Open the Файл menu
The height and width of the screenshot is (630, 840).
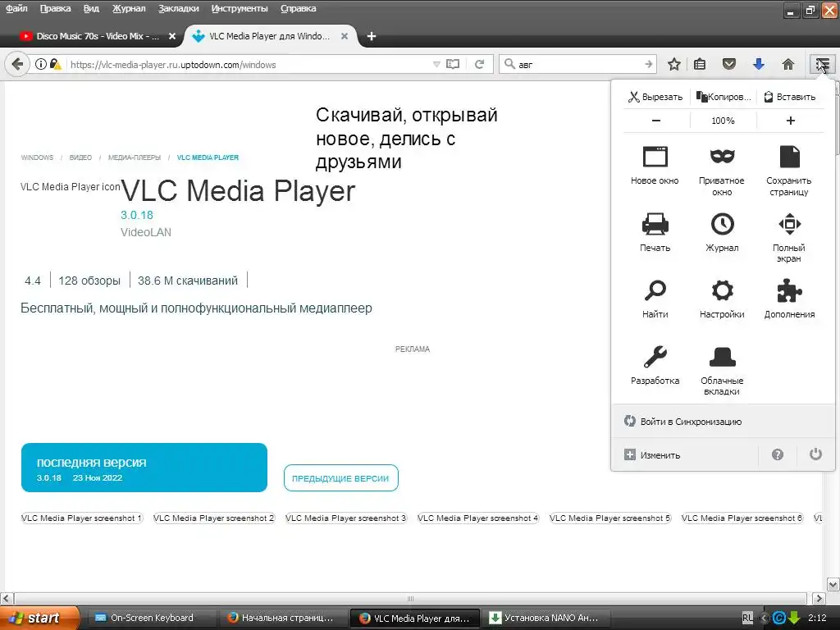click(16, 8)
